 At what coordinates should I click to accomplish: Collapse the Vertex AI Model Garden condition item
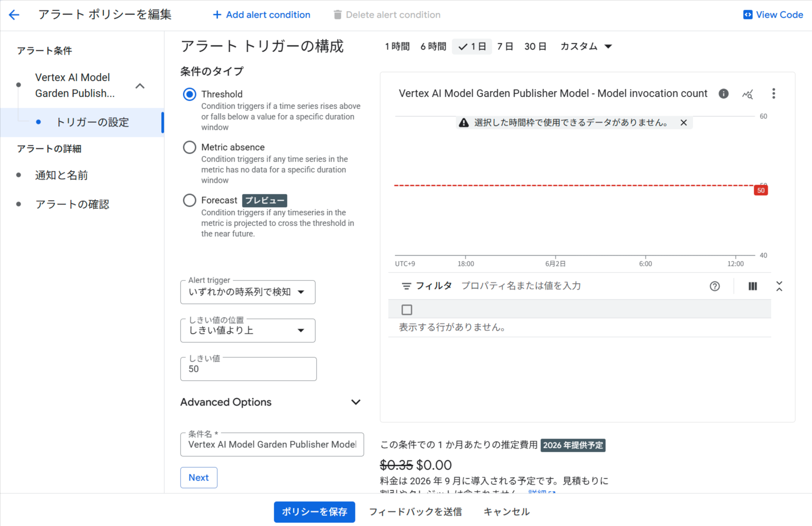[140, 86]
